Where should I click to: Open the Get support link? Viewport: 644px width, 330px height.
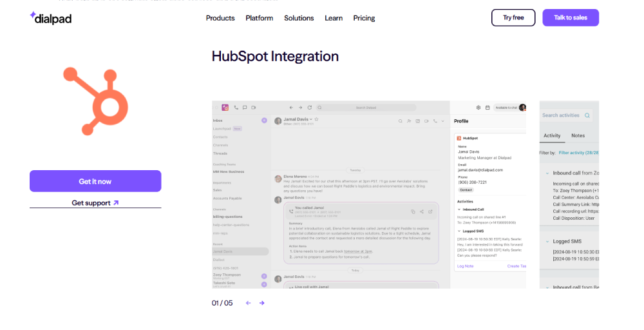pos(95,203)
